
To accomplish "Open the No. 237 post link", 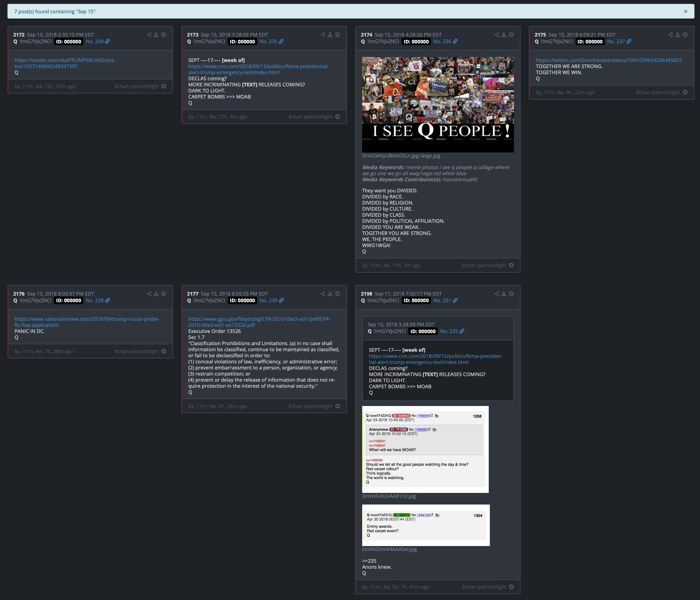I will point(619,42).
